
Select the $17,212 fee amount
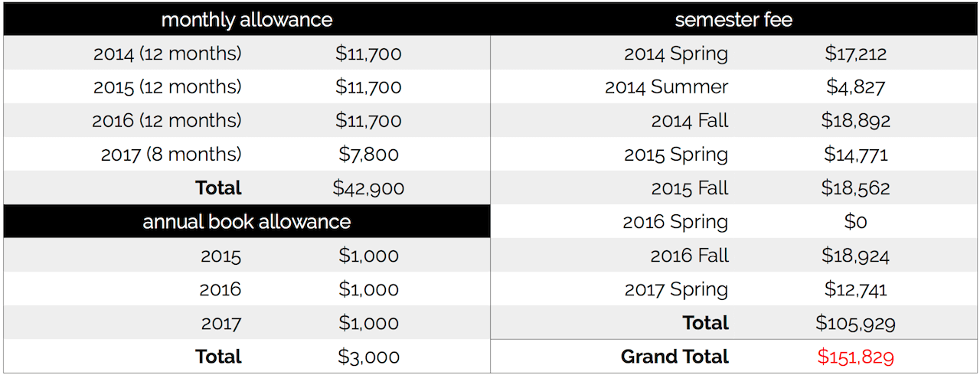click(x=855, y=54)
